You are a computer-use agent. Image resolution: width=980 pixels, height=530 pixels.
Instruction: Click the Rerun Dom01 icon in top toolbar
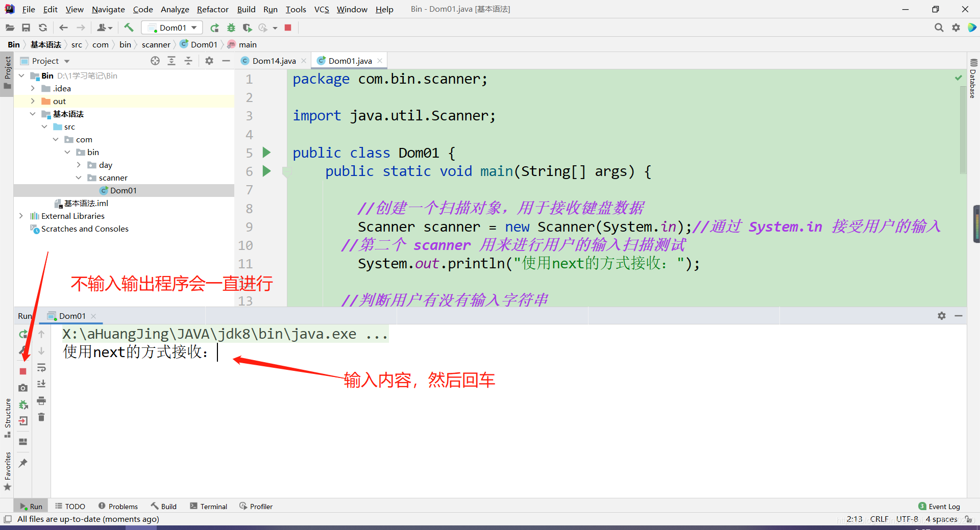coord(215,28)
